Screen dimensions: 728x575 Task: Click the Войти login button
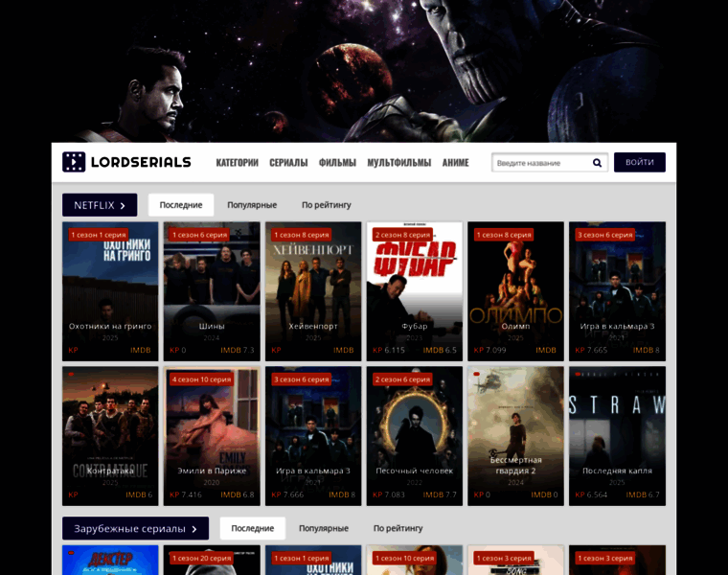coord(639,162)
